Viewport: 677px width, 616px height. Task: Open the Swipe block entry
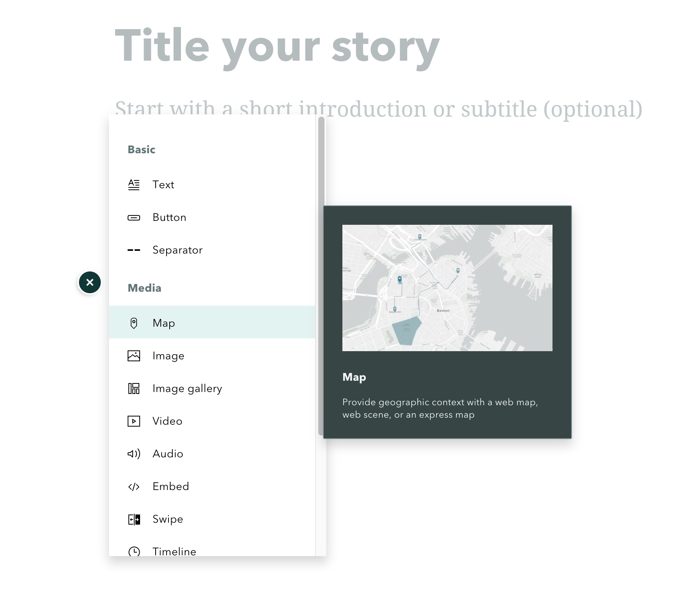(167, 519)
